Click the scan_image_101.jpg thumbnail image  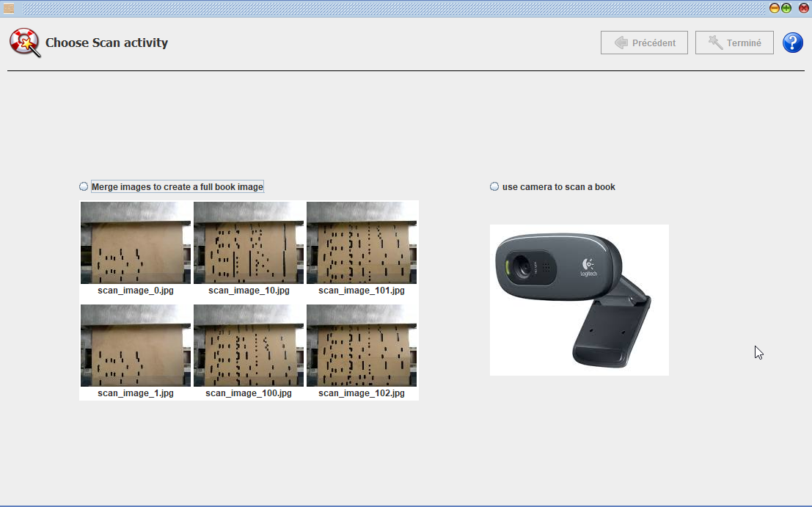pyautogui.click(x=362, y=243)
